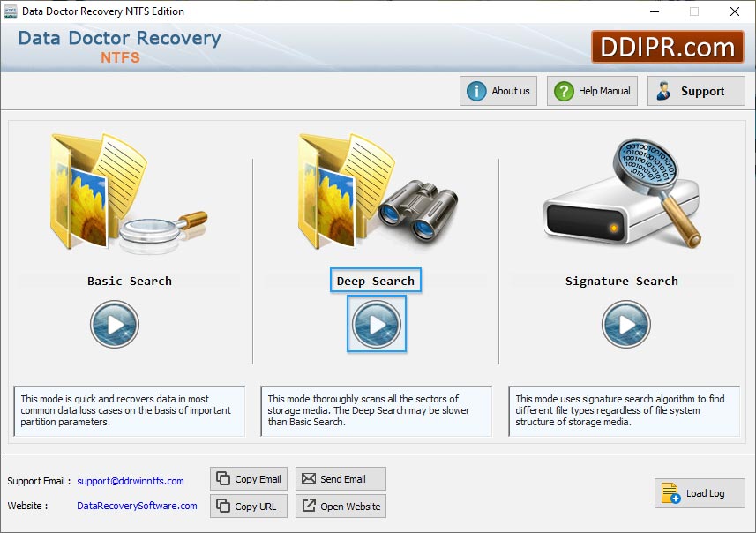The image size is (756, 533).
Task: Minimize the Data Doctor Recovery window
Action: tap(655, 11)
